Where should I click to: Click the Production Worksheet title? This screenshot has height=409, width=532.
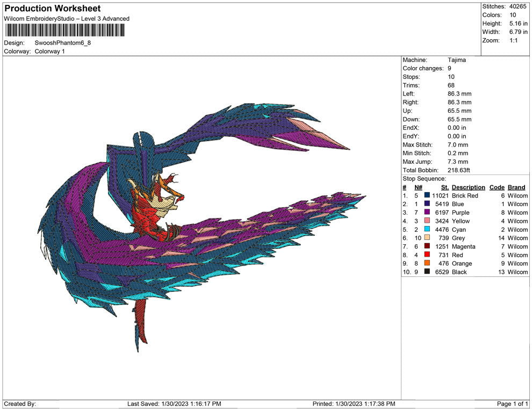point(53,9)
